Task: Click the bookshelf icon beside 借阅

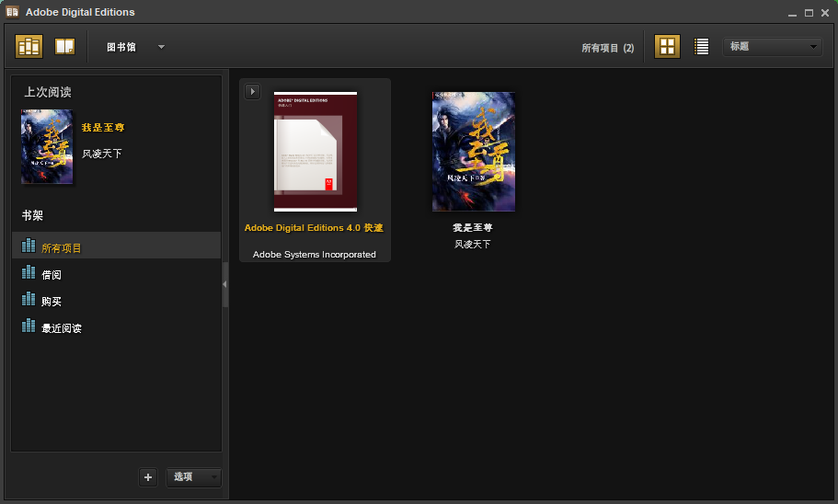Action: (29, 272)
